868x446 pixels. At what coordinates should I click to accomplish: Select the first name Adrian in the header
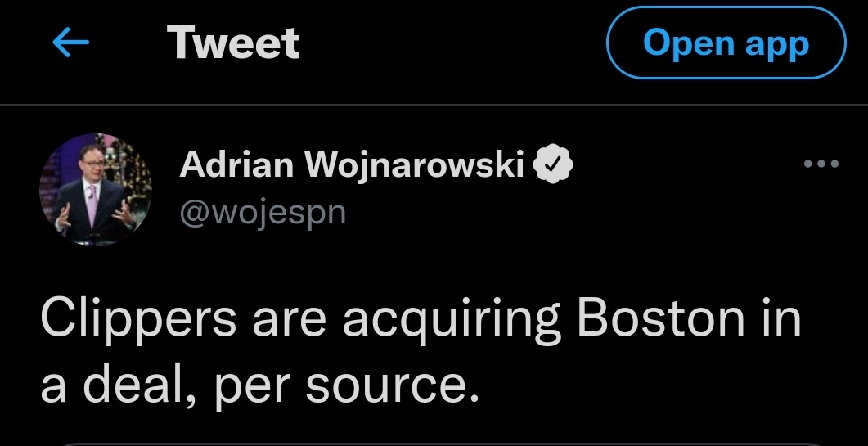coord(236,166)
